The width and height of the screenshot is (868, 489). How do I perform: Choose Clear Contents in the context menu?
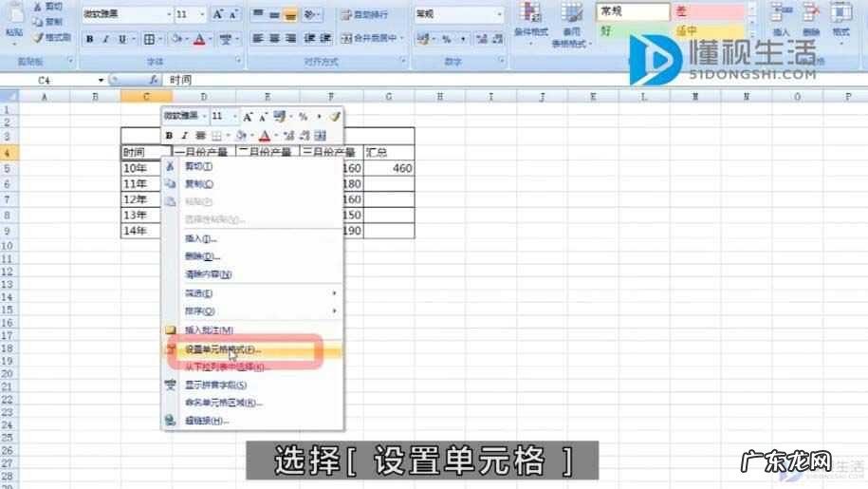click(252, 274)
